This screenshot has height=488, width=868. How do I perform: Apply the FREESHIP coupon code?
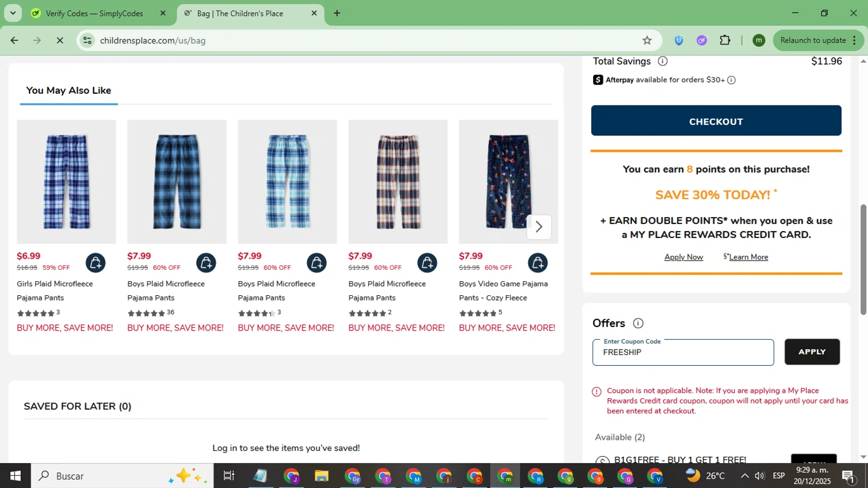[812, 352]
